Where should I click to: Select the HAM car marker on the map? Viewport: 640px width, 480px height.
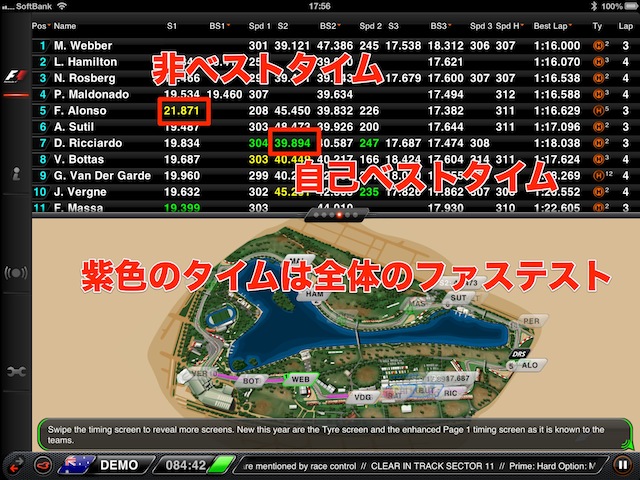click(x=314, y=294)
